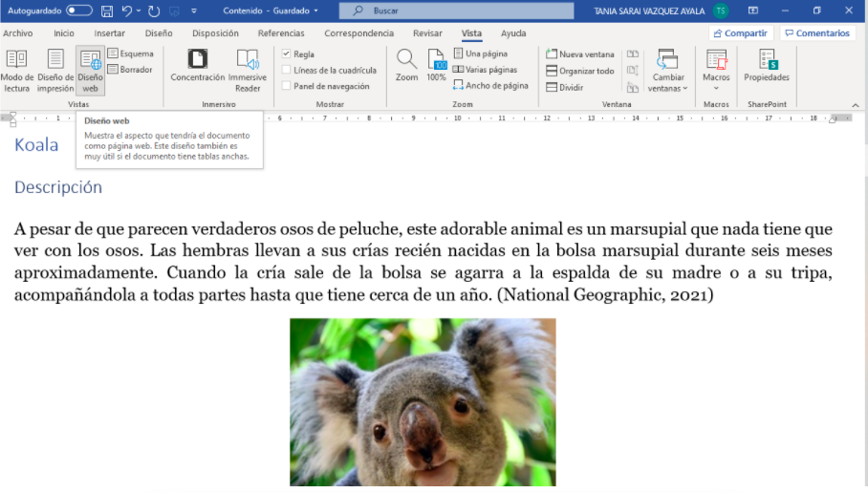Uncheck the Regla checkbox
The height and width of the screenshot is (493, 868).
pos(286,54)
